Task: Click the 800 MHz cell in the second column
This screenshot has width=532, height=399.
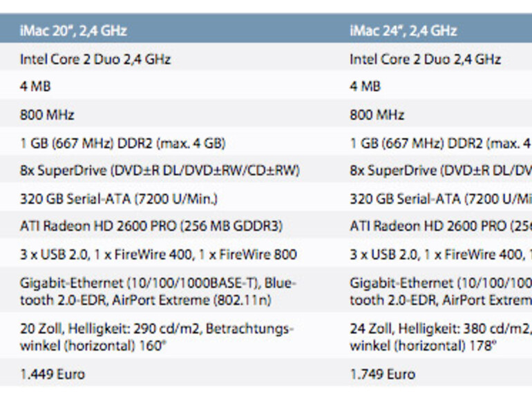Action: pyautogui.click(x=377, y=115)
